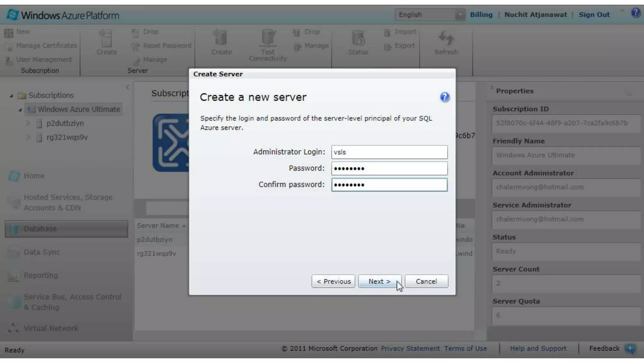Click the database Create icon in ribbon
Image resolution: width=644 pixels, height=363 pixels.
[x=221, y=38]
